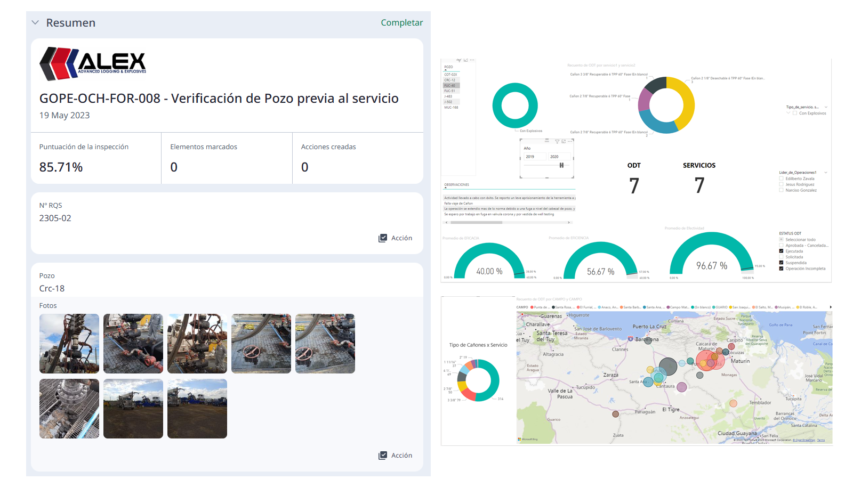Click the Acción icon under Nº RQS

pyautogui.click(x=383, y=238)
